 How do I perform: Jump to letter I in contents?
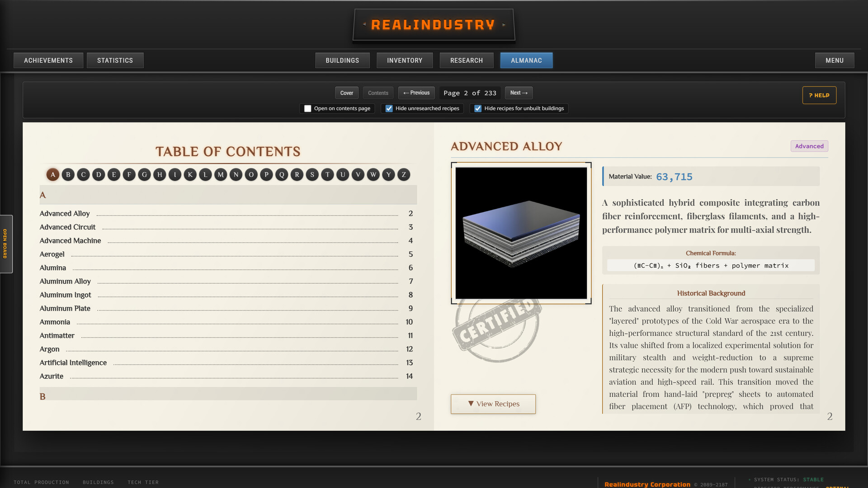tap(175, 174)
